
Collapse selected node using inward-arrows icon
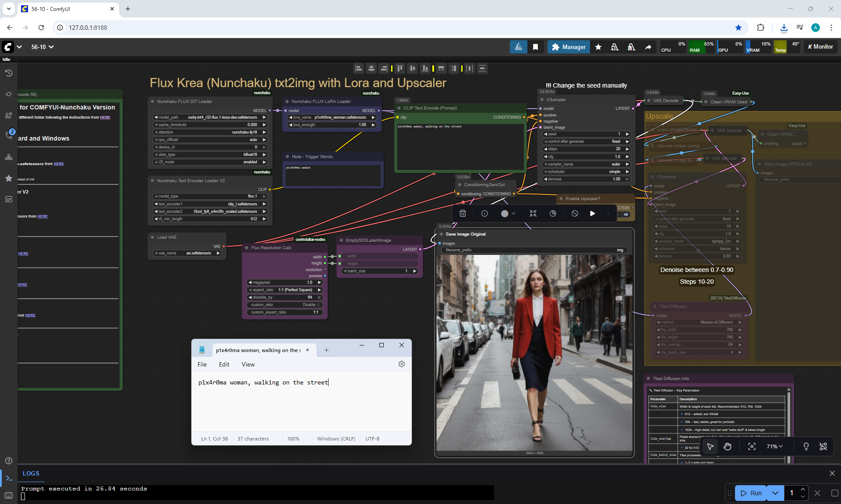click(533, 213)
